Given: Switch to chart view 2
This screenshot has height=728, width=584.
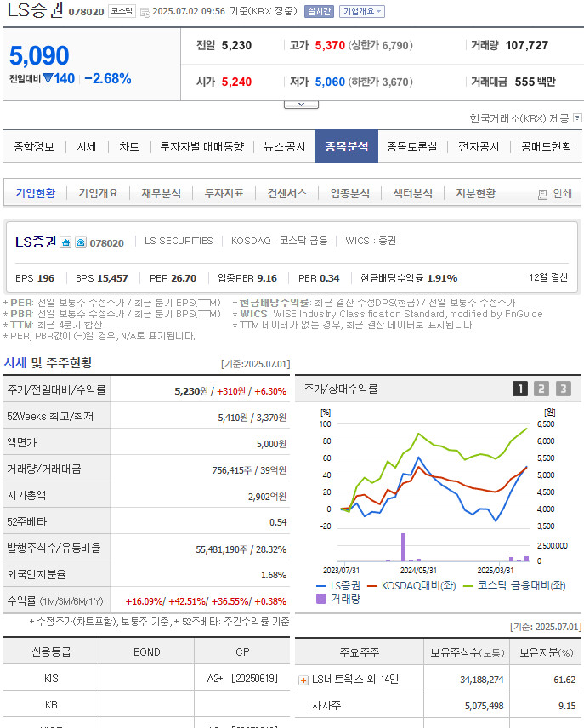Looking at the screenshot, I should coord(541,389).
